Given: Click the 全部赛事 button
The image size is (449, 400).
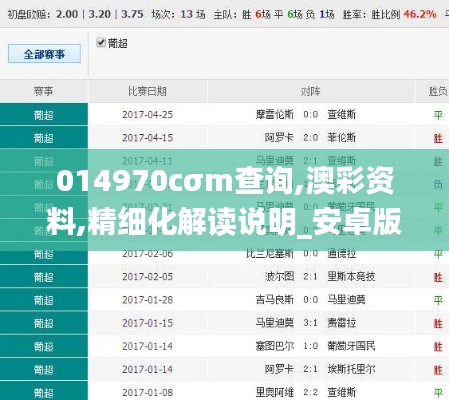Looking at the screenshot, I should pyautogui.click(x=44, y=54).
